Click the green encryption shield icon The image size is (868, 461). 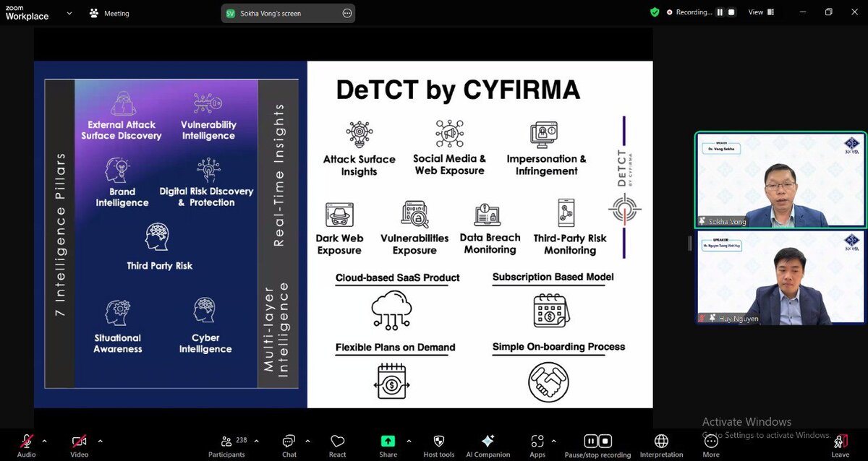pyautogui.click(x=655, y=12)
